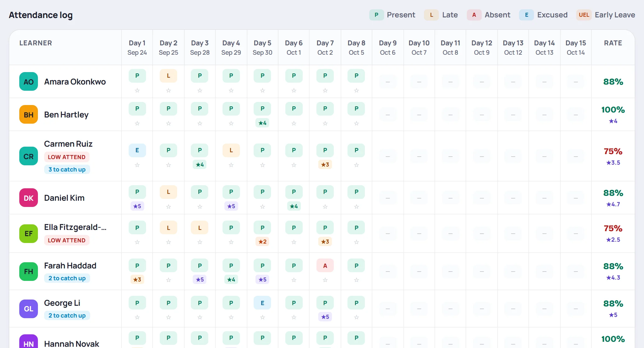Click the ★3 rating on Farah Haddad's Day 1
The image size is (644, 348).
[x=137, y=280]
